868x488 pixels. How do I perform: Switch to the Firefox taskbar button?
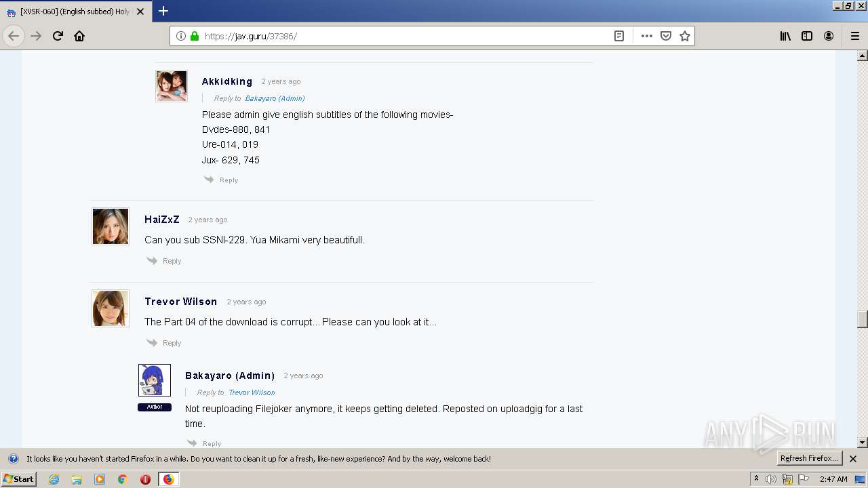tap(169, 479)
